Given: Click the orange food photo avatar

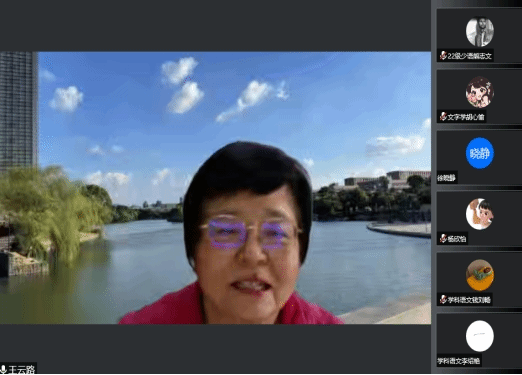Looking at the screenshot, I should click(480, 275).
